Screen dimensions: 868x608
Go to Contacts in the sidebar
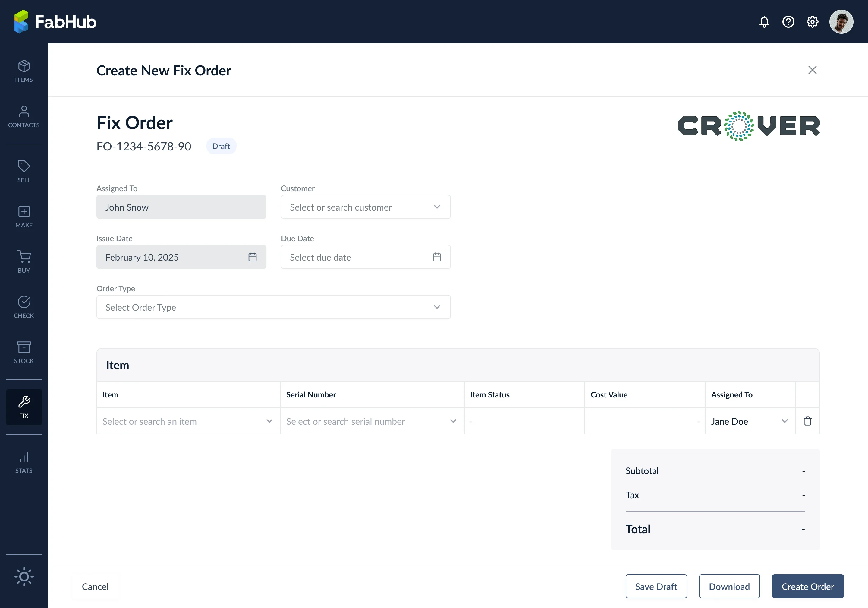(24, 116)
